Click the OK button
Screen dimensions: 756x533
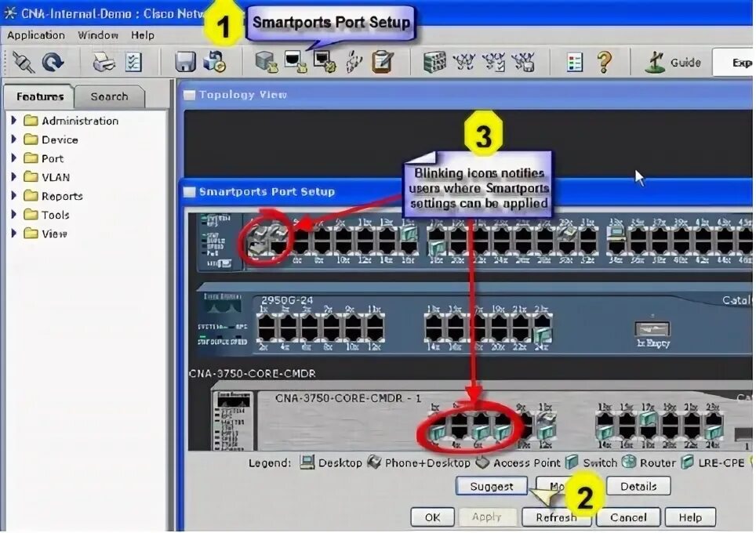(x=432, y=517)
